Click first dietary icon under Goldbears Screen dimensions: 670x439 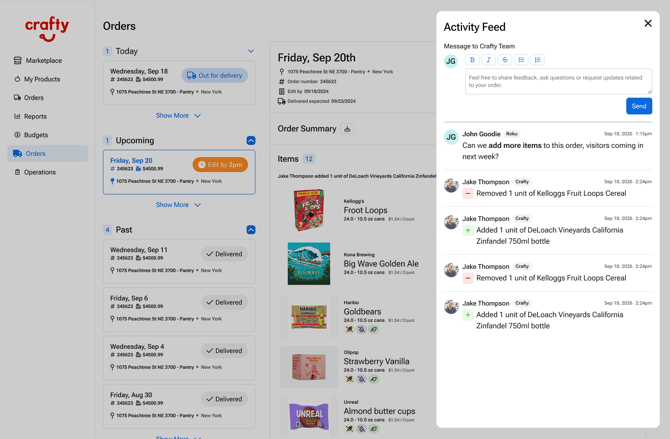point(349,329)
